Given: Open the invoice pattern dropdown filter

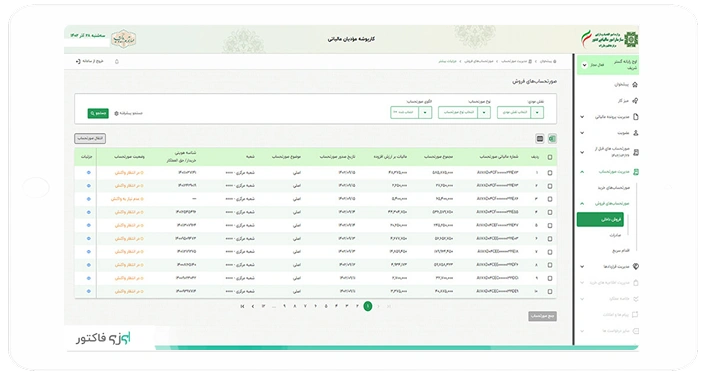Looking at the screenshot, I should (x=411, y=112).
